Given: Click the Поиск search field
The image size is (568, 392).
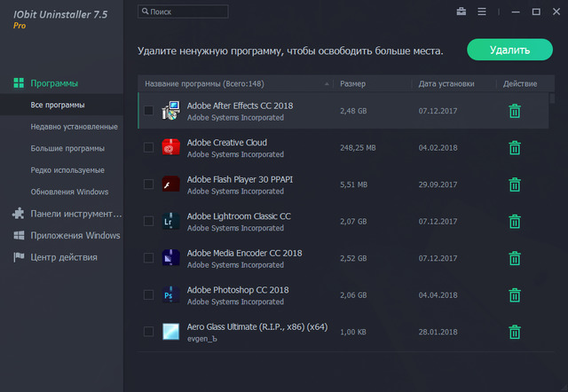Looking at the screenshot, I should [184, 12].
